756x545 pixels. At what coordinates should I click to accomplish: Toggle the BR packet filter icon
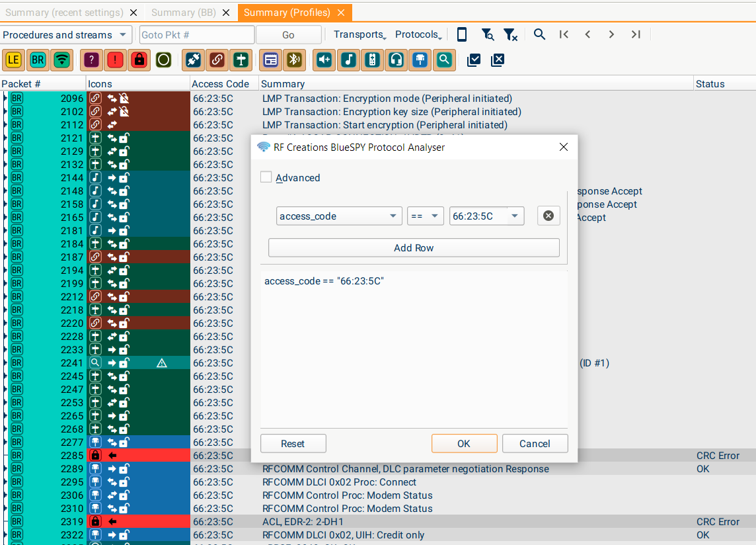[38, 60]
